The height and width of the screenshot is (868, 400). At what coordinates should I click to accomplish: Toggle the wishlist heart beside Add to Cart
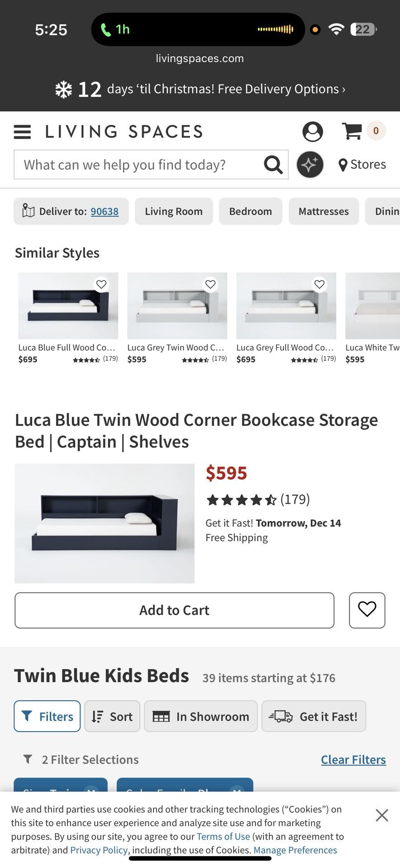[367, 610]
